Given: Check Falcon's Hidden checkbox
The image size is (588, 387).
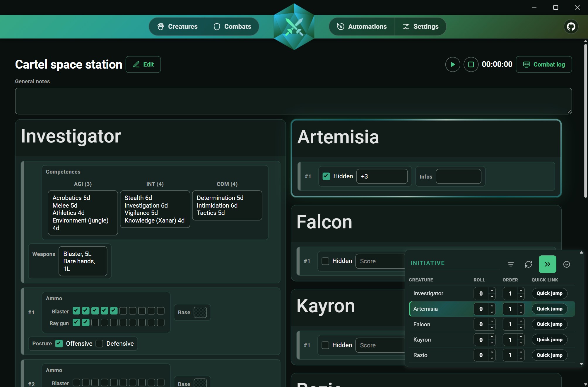Looking at the screenshot, I should (325, 261).
